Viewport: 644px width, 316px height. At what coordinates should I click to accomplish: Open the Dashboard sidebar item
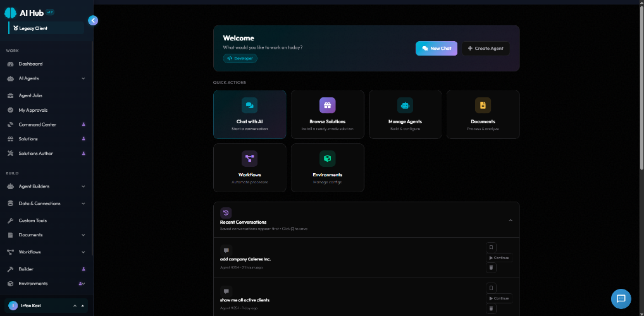pos(46,64)
